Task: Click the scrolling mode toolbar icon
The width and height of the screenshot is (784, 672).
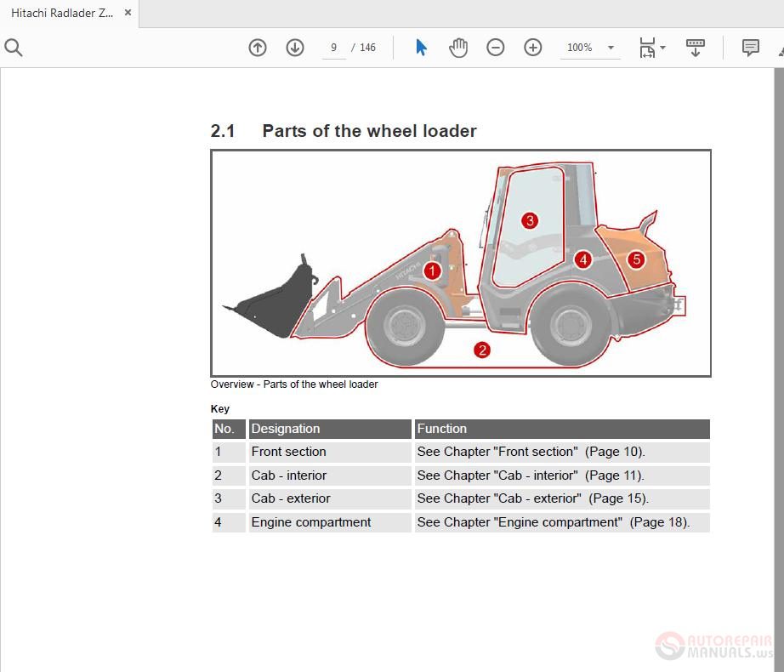Action: 695,48
